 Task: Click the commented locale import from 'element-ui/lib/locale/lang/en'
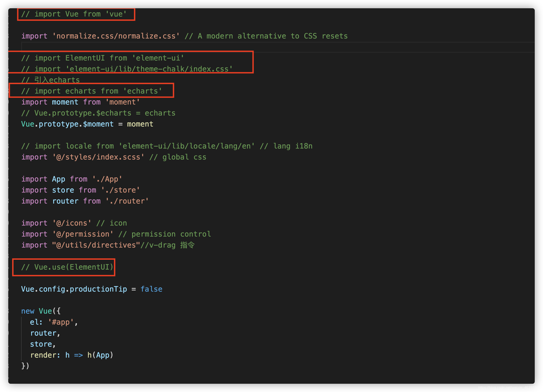(x=138, y=146)
